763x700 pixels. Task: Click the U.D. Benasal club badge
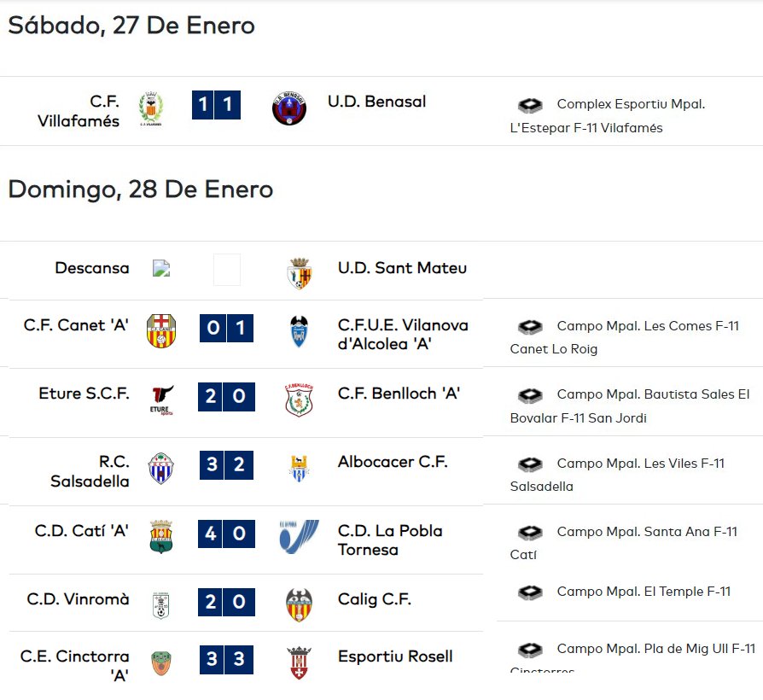(289, 108)
